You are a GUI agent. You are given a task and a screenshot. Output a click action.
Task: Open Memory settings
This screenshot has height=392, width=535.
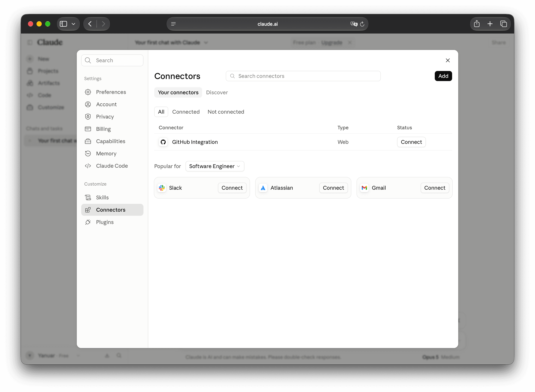coord(112,154)
